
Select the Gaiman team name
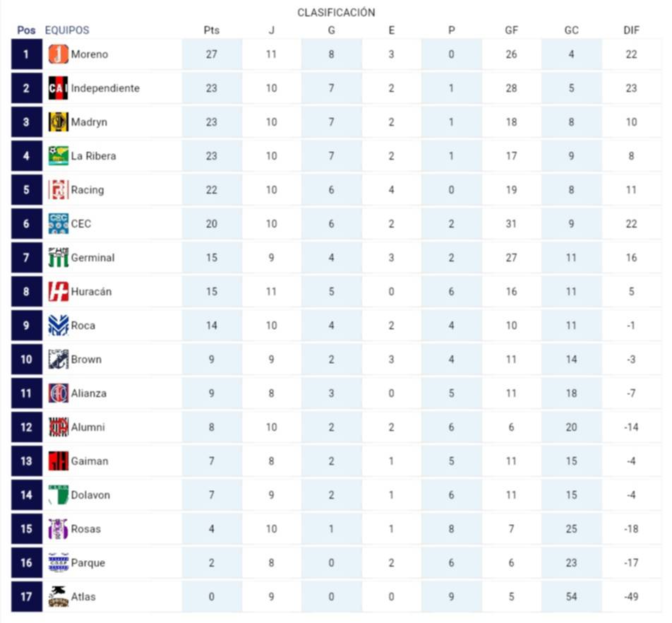[x=89, y=461]
